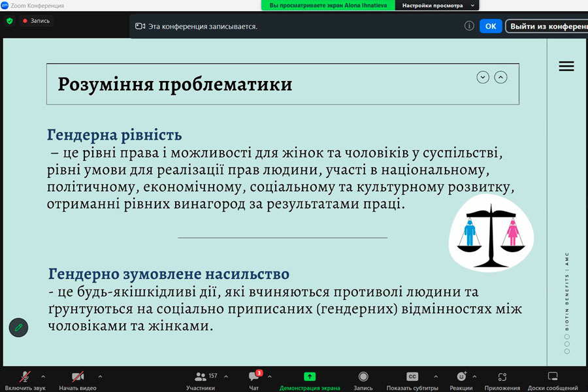Select the top slide page indicator circle

[566, 336]
